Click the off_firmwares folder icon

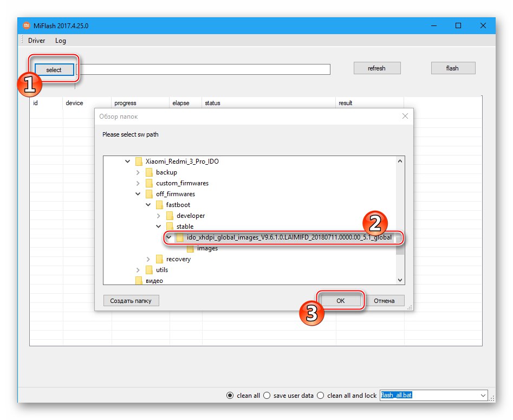(x=149, y=194)
